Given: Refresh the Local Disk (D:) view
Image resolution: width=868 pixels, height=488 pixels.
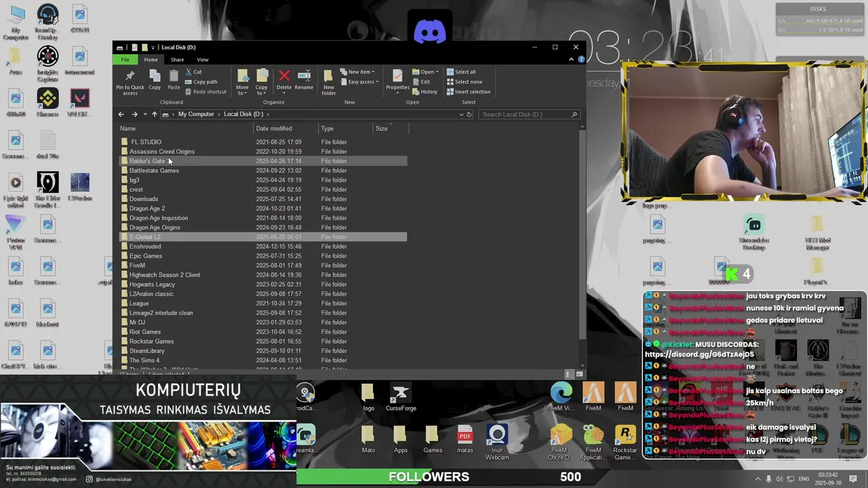Looking at the screenshot, I should point(469,115).
